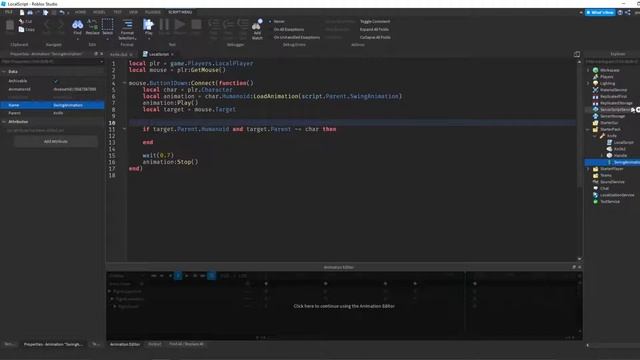Click the Undo arrow in quick access
Image resolution: width=640 pixels, height=360 pixels.
tap(62, 13)
